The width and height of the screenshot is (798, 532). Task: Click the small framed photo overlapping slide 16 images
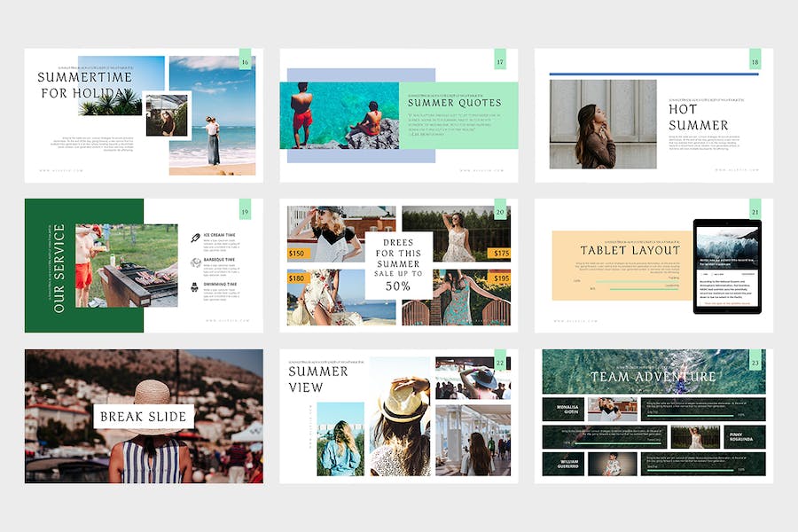click(x=167, y=115)
